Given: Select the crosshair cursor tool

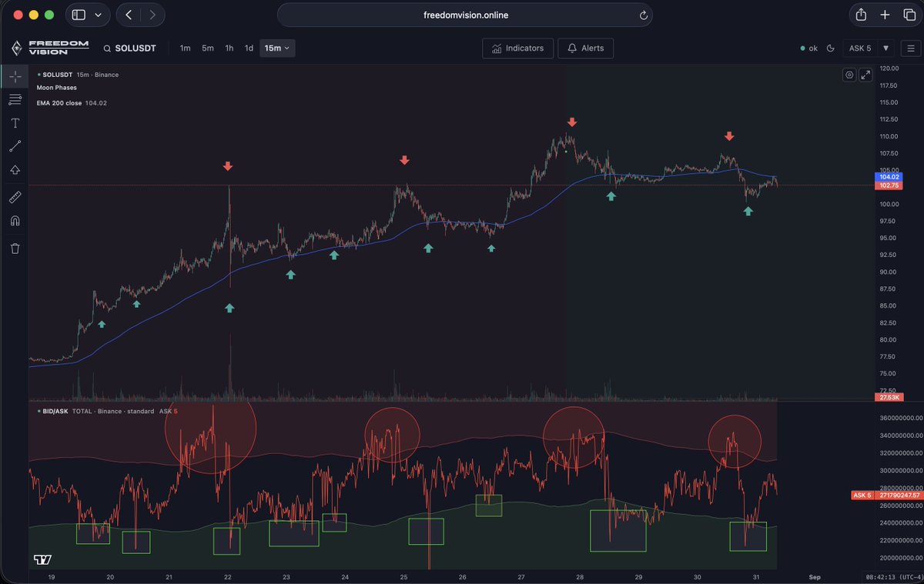Looking at the screenshot, I should click(x=15, y=75).
